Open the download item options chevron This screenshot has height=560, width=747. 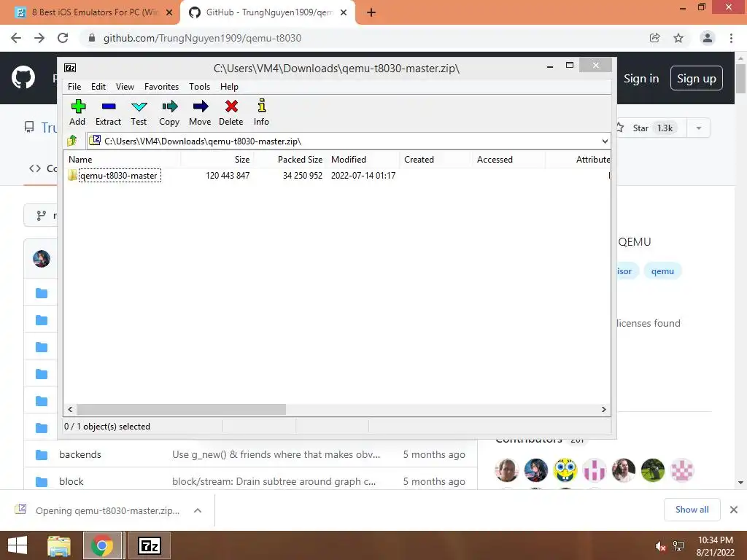[198, 510]
